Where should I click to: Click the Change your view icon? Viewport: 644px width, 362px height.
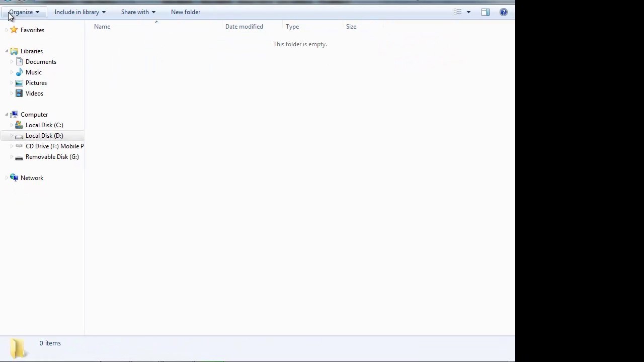(x=457, y=12)
